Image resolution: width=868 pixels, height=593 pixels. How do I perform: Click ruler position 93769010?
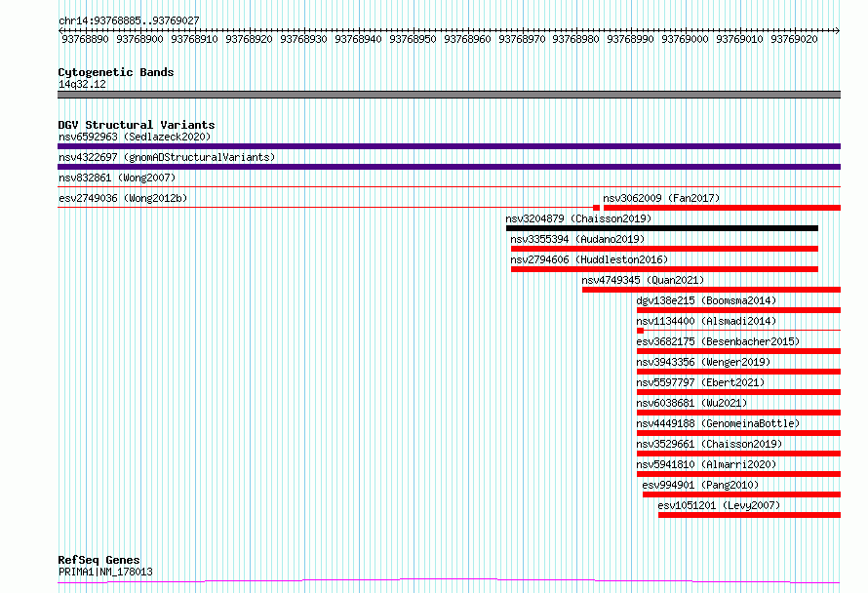(739, 39)
